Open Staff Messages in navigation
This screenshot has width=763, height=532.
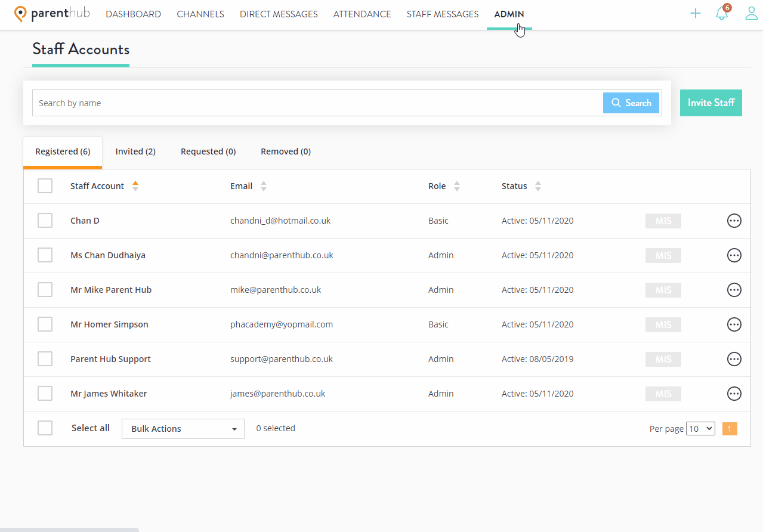tap(443, 14)
